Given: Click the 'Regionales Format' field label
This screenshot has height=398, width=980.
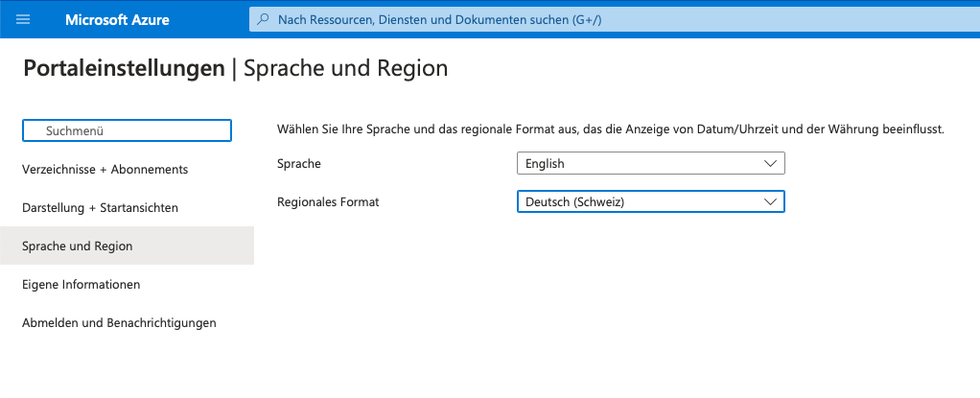Looking at the screenshot, I should click(x=328, y=202).
